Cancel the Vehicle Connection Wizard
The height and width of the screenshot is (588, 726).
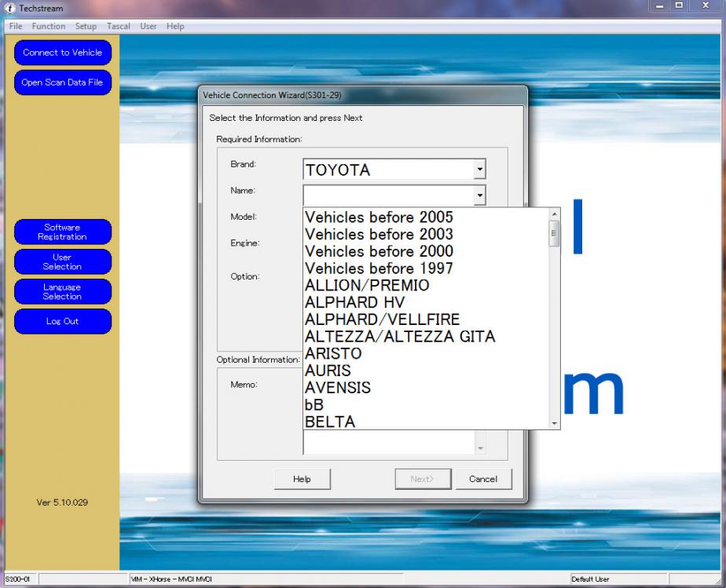(483, 480)
